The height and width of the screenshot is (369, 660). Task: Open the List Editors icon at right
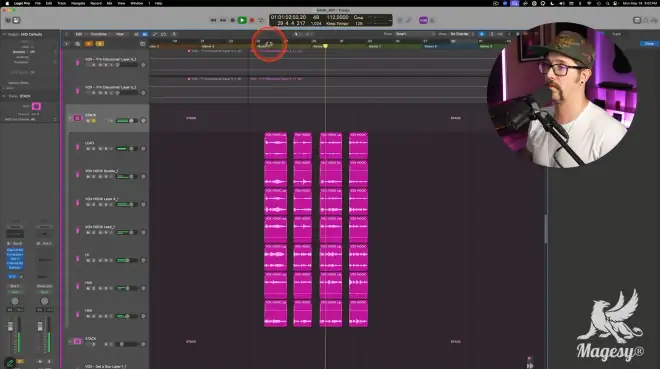(637, 20)
